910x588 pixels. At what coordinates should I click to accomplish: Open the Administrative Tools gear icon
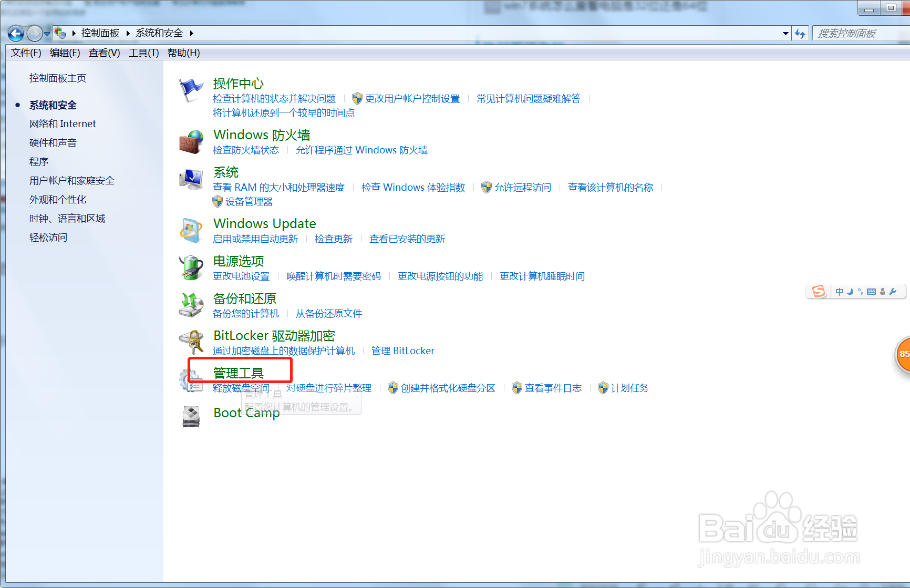(191, 380)
